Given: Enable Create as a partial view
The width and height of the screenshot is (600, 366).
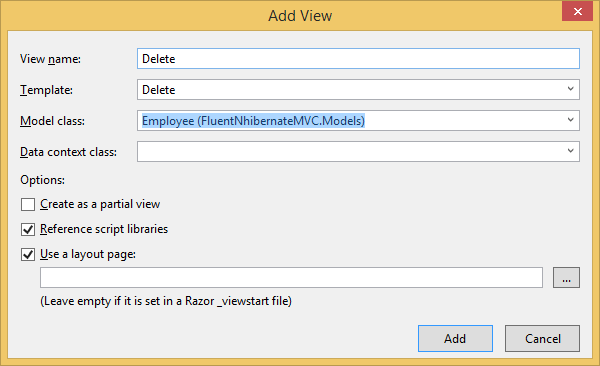Looking at the screenshot, I should coord(28,204).
